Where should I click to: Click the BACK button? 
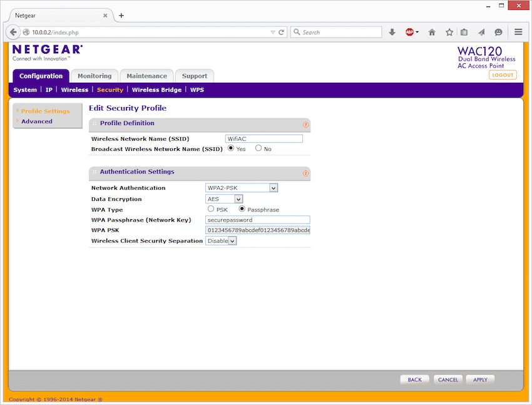[414, 379]
